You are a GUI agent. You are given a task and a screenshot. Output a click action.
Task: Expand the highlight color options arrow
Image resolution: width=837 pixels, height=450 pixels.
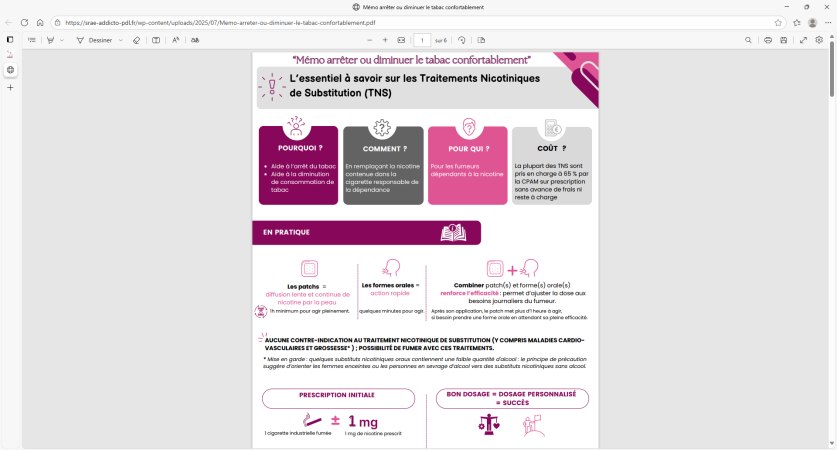(62, 40)
